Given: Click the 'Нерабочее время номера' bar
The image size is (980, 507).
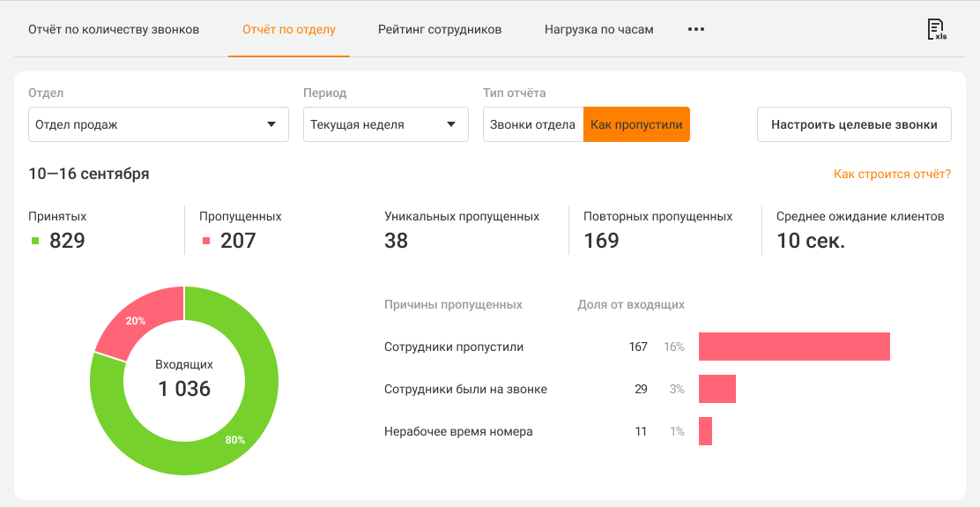Looking at the screenshot, I should [x=705, y=431].
